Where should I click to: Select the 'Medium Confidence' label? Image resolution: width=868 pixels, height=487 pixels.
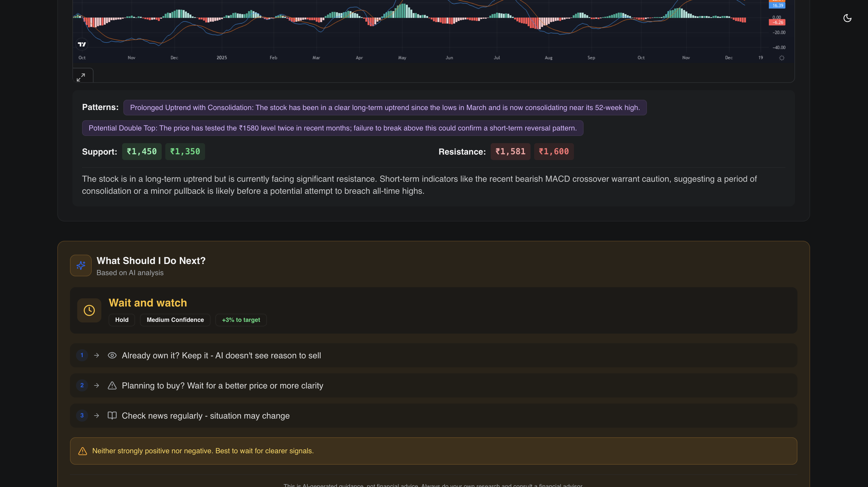(175, 320)
